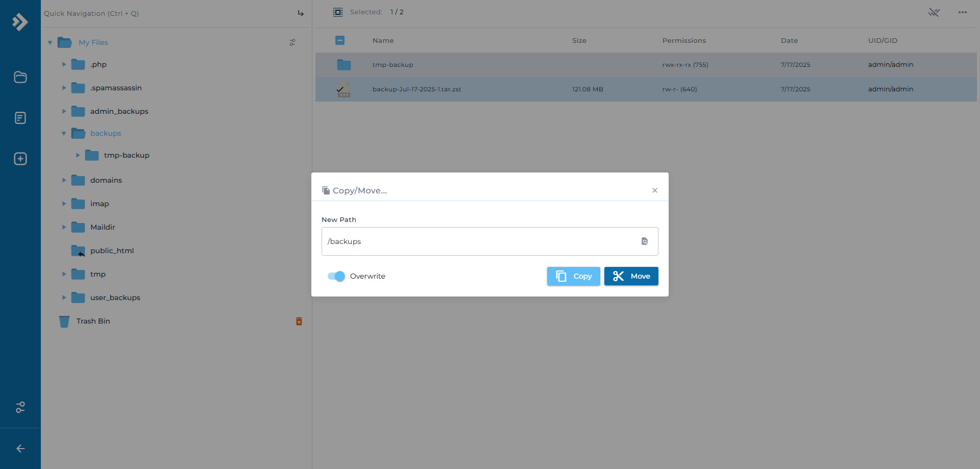Image resolution: width=980 pixels, height=469 pixels.
Task: Expand the tmp-backup folder in the tree
Action: click(x=78, y=155)
